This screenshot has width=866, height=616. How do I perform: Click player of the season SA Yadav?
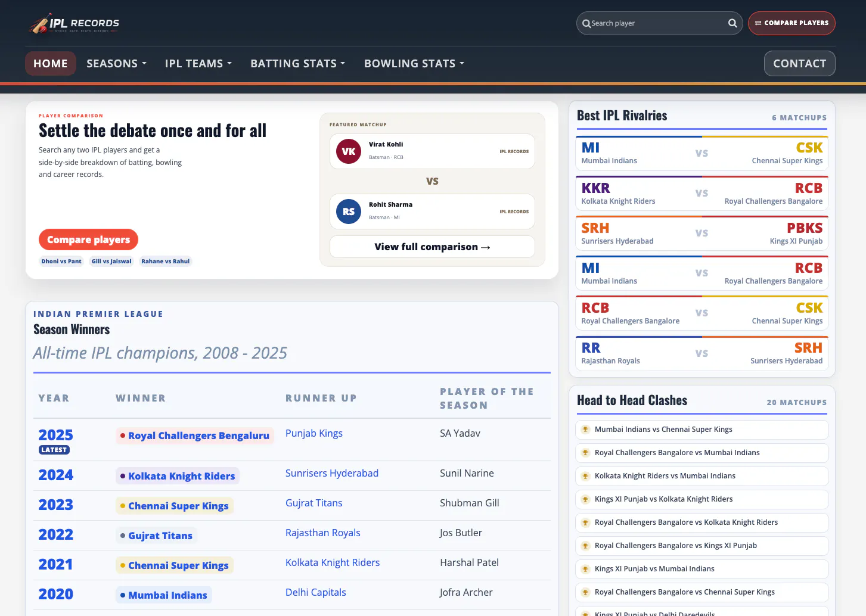coord(460,433)
